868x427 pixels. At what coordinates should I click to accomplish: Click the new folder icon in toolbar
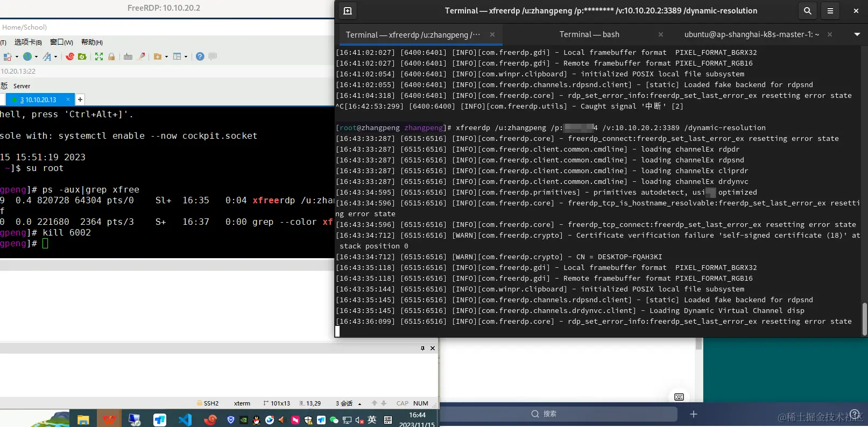coord(158,56)
